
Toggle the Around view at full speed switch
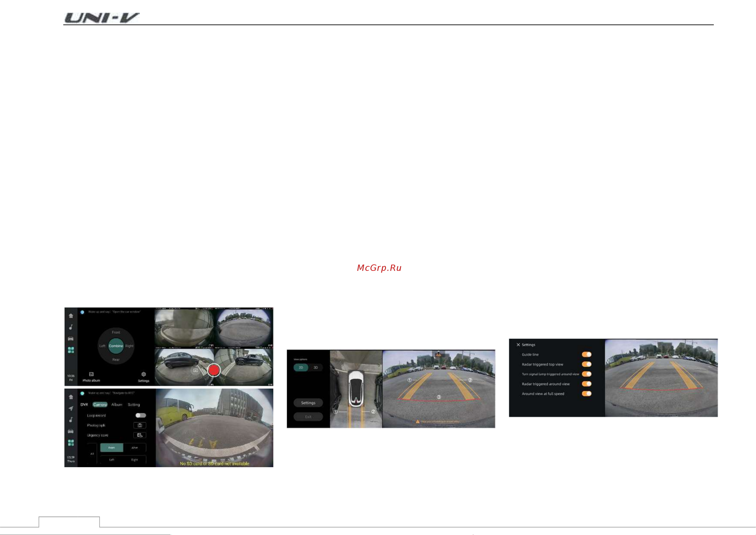(x=587, y=394)
